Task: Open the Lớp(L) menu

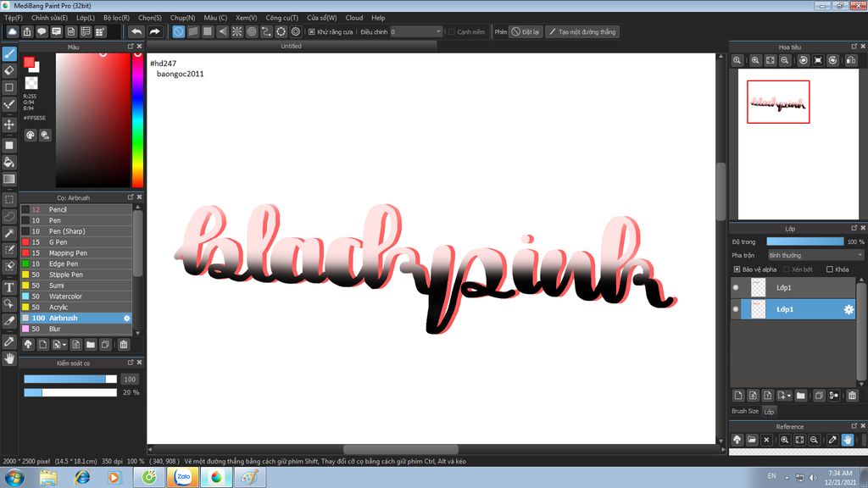Action: tap(86, 18)
